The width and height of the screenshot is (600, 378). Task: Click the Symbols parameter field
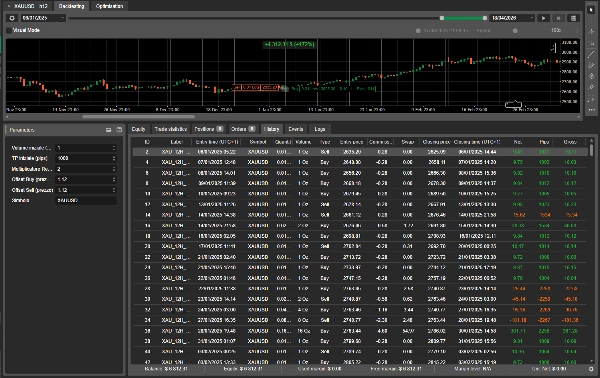pyautogui.click(x=86, y=200)
